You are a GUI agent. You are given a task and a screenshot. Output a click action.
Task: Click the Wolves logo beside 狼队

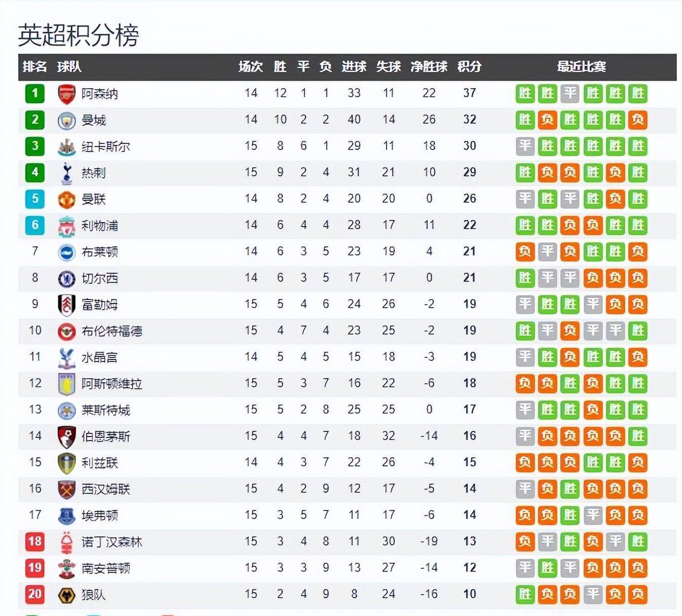point(66,595)
